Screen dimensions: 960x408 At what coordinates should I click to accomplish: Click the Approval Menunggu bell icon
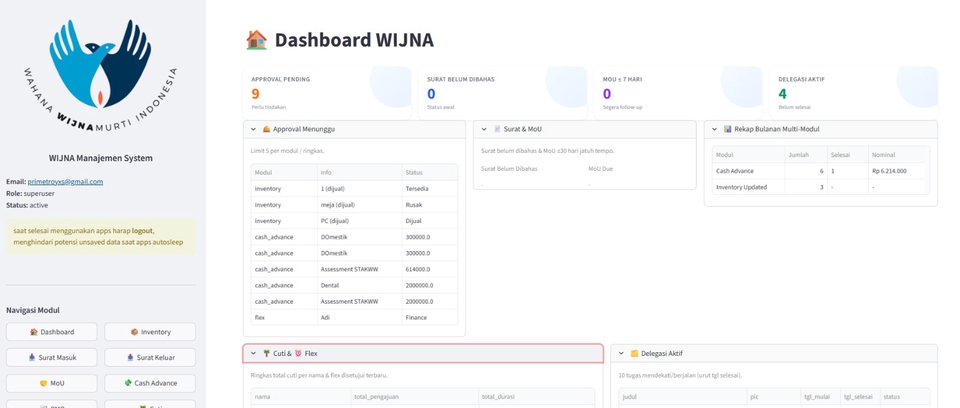pyautogui.click(x=267, y=129)
